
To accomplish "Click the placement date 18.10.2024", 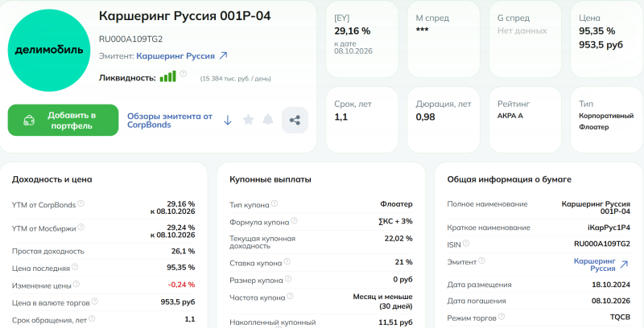I will (x=611, y=285).
